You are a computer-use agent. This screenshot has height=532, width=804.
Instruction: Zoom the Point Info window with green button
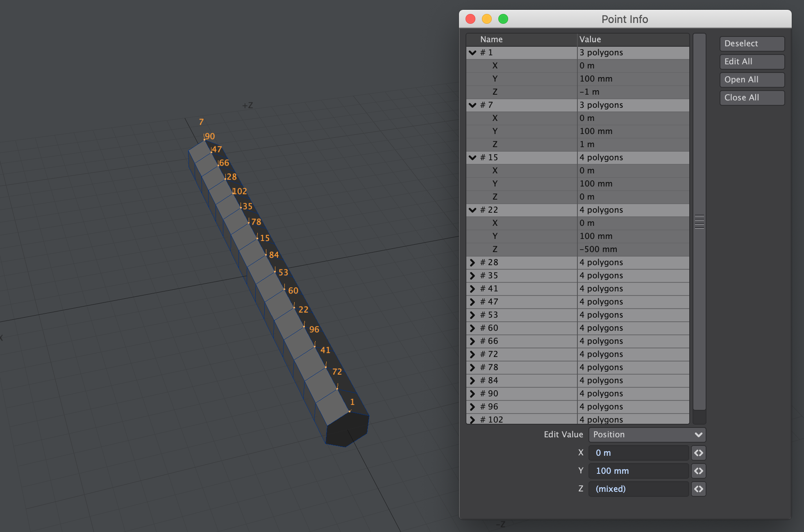click(503, 19)
